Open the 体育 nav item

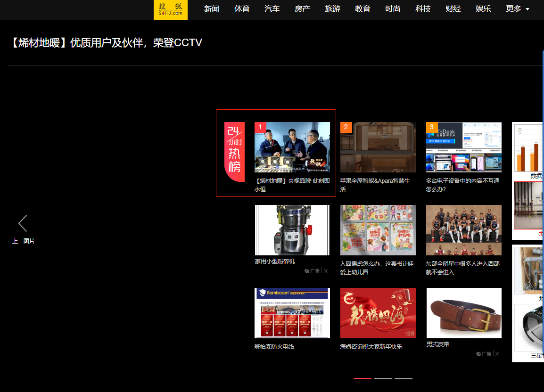(x=242, y=9)
